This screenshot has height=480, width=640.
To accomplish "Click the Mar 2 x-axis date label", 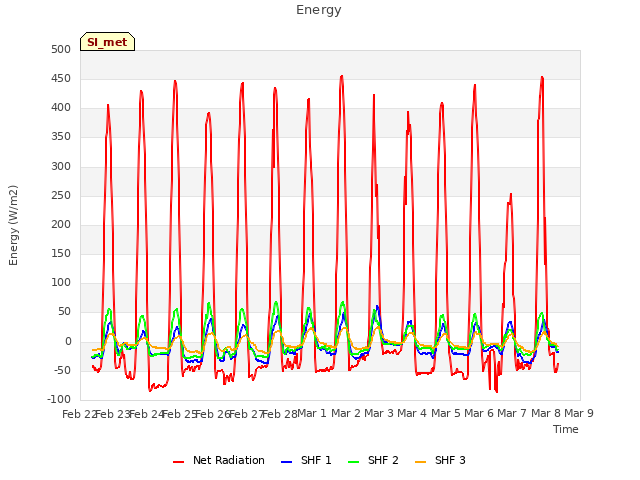I will click(346, 413).
